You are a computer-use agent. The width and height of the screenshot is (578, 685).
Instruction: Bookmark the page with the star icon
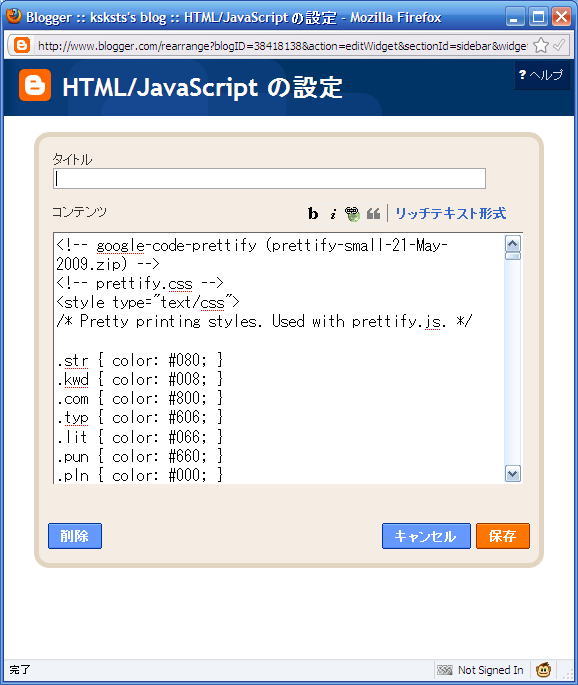click(x=541, y=45)
